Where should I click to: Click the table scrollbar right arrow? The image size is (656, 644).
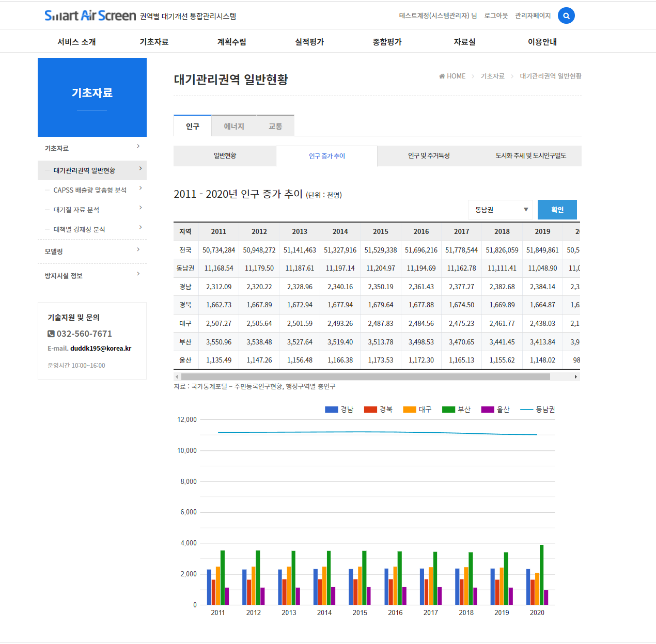coord(576,377)
